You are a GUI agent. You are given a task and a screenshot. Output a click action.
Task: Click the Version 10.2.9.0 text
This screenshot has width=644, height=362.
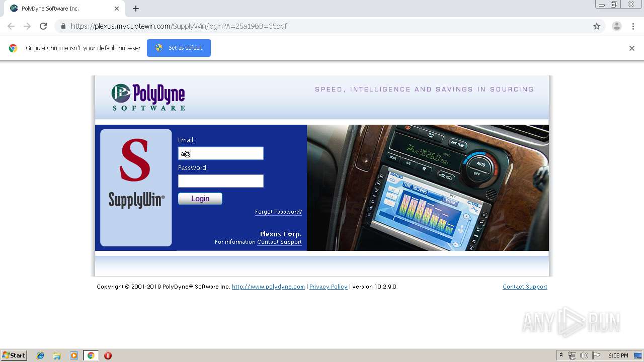point(374,287)
